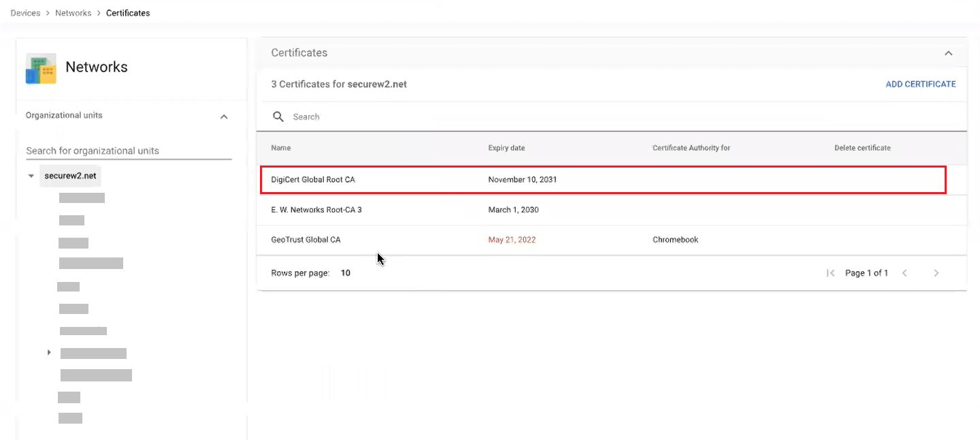Click the previous page arrow
The width and height of the screenshot is (980, 440).
click(904, 273)
